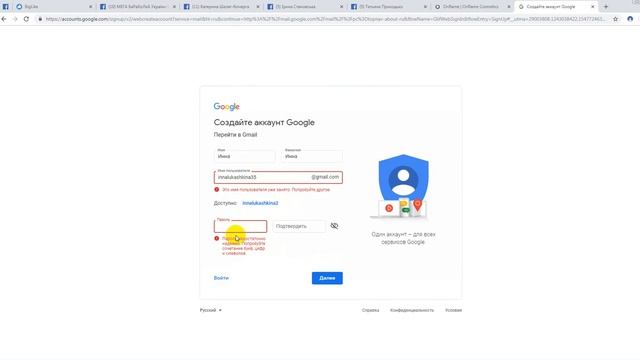This screenshot has height=360, width=640.
Task: Close the Facebook (33) tab
Action: [174, 7]
